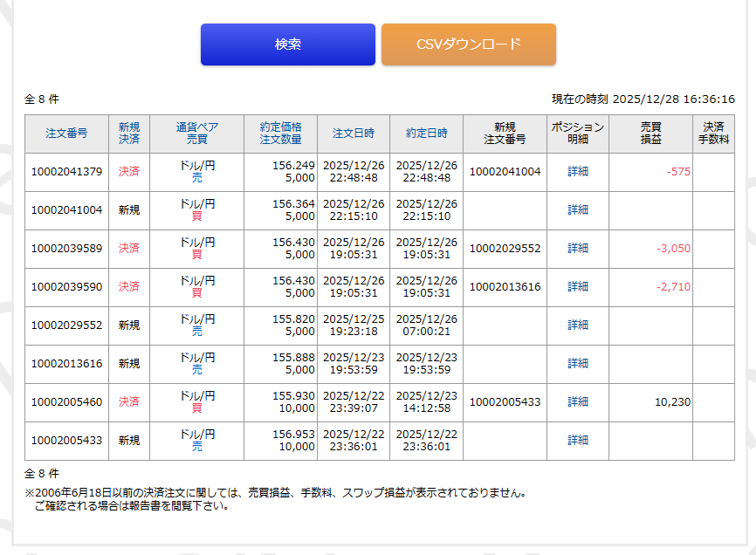This screenshot has height=555, width=756.
Task: Click the orange CSVダウンロード button
Action: tap(468, 45)
